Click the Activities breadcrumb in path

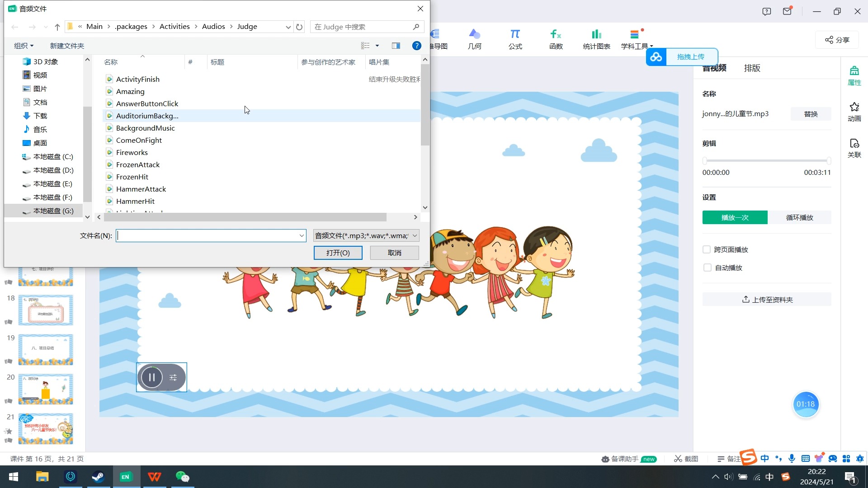click(x=175, y=27)
